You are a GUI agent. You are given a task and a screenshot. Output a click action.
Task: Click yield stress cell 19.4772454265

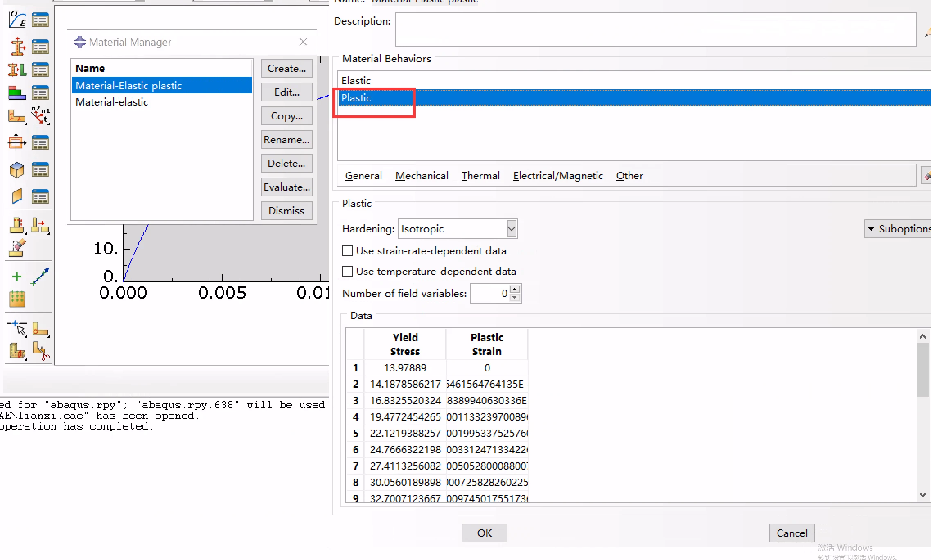[x=405, y=417]
